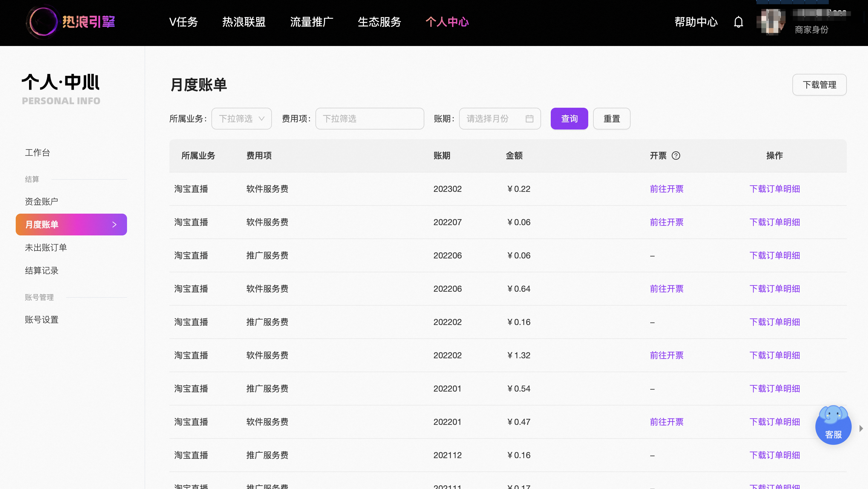This screenshot has width=868, height=489.
Task: Download order details for 202112 row
Action: [x=775, y=455]
